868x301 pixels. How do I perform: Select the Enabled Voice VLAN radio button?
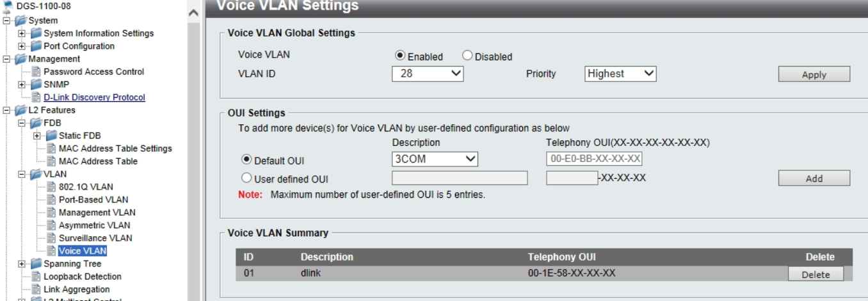click(400, 56)
